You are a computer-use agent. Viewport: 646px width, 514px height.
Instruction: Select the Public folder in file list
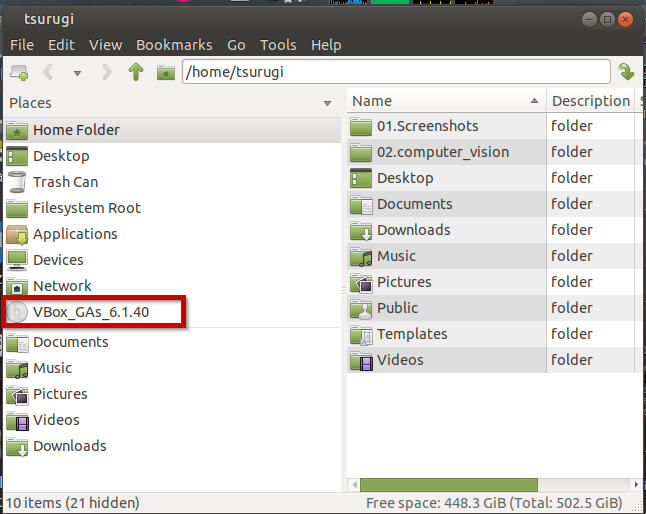tap(398, 308)
